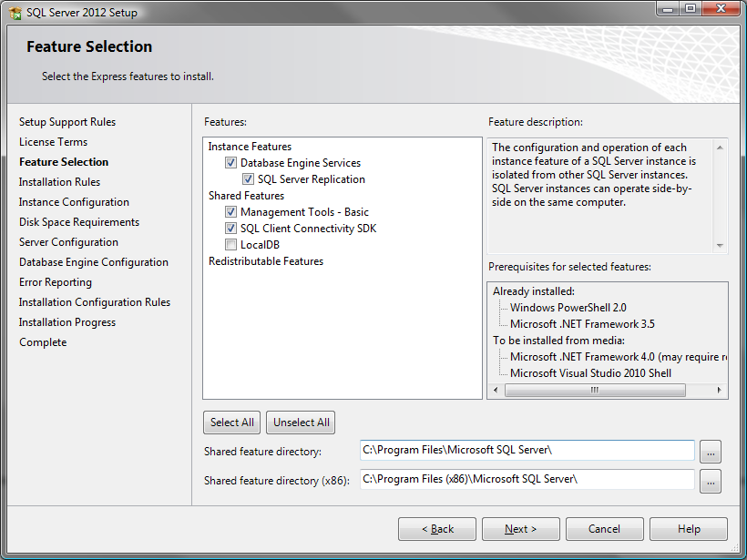
Task: Select Instance Features tree node
Action: pyautogui.click(x=250, y=147)
